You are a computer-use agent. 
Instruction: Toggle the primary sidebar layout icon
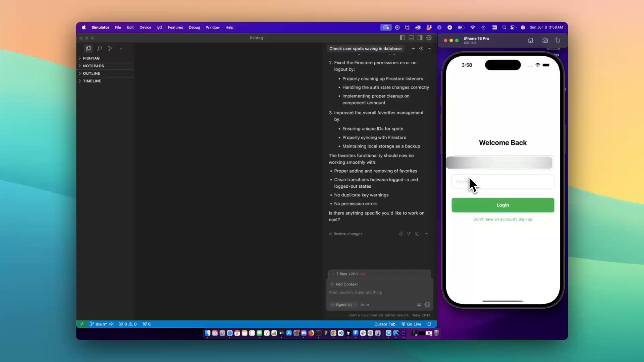(402, 38)
